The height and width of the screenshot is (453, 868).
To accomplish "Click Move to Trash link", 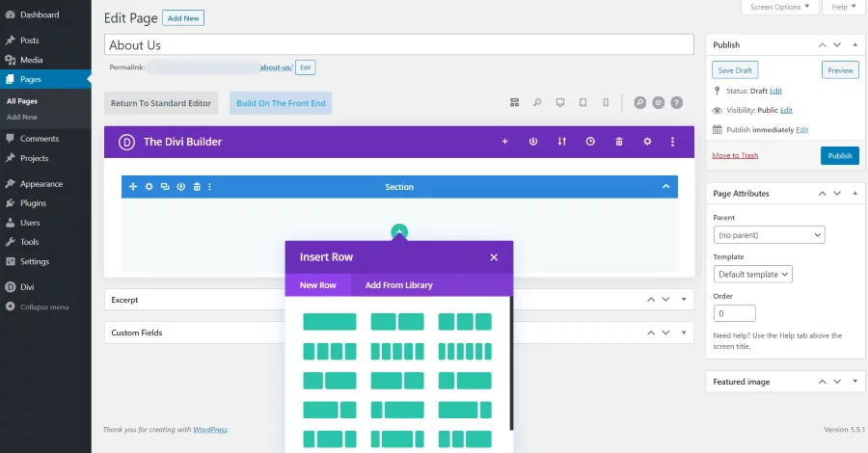I will point(735,155).
